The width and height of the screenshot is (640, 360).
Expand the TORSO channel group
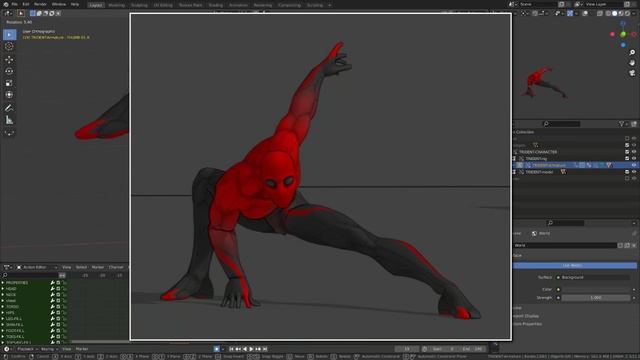[x=3, y=307]
